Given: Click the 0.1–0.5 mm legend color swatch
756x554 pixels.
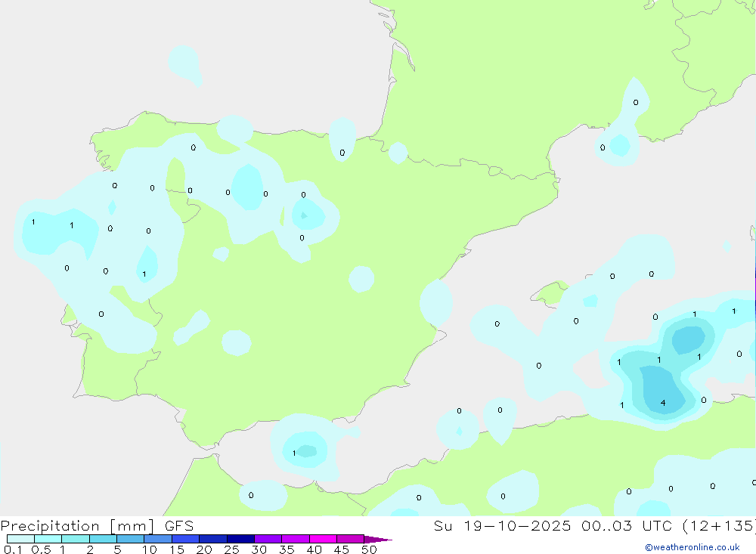Looking at the screenshot, I should click(x=20, y=539).
